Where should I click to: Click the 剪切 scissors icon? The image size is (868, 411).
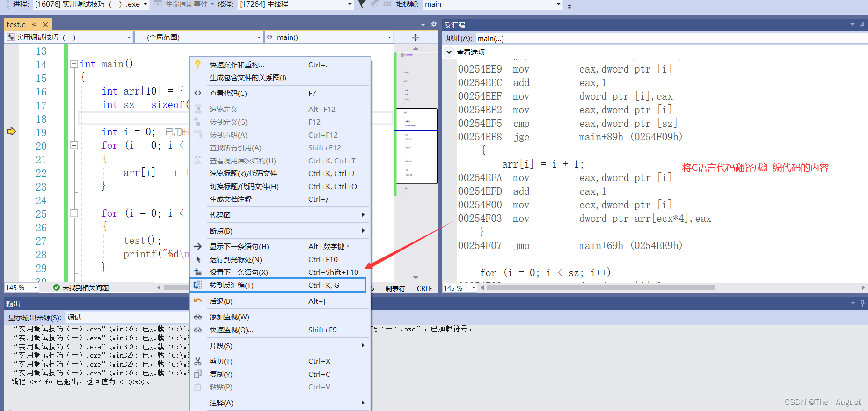198,361
